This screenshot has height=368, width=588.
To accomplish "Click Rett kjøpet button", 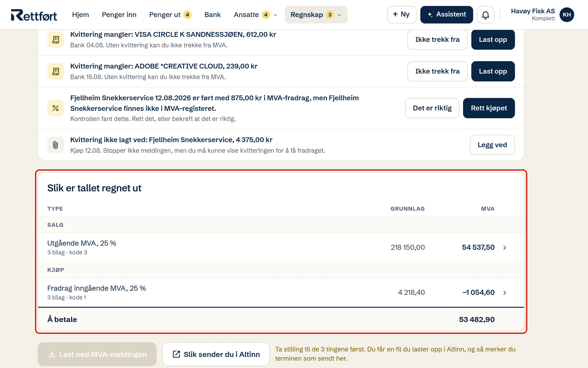I will tap(489, 108).
